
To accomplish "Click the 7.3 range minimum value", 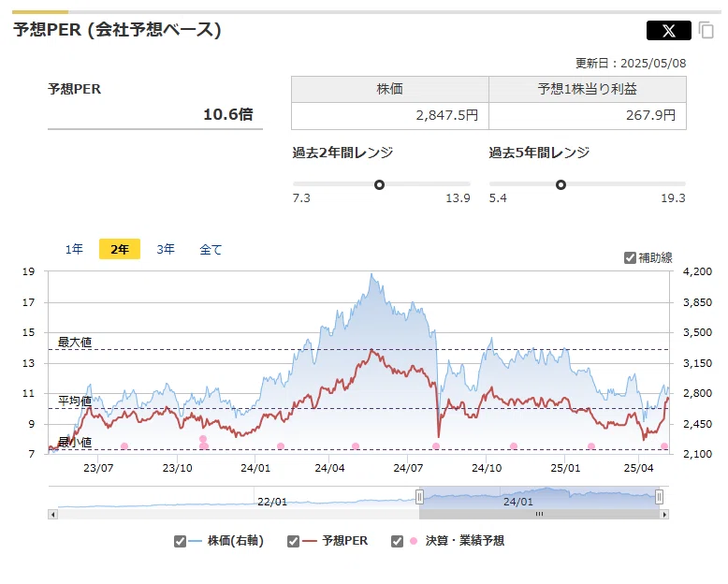I will (301, 198).
